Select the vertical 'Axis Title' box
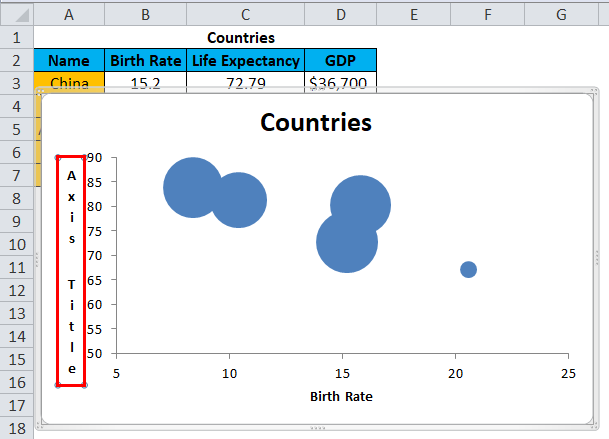This screenshot has height=439, width=609. [x=71, y=271]
